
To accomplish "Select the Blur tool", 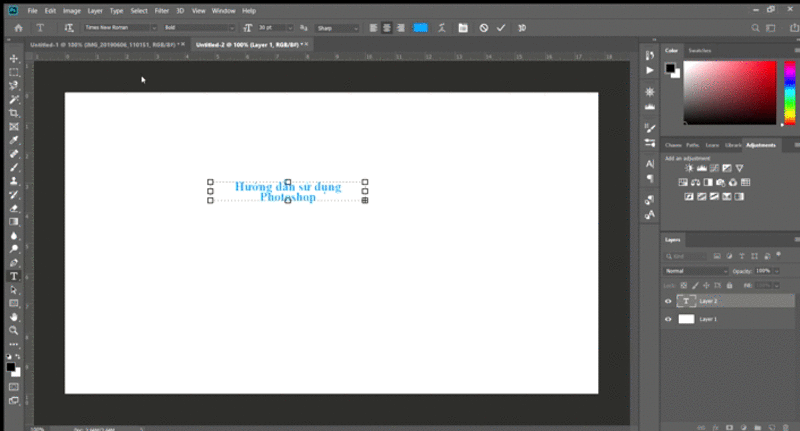I will point(14,236).
